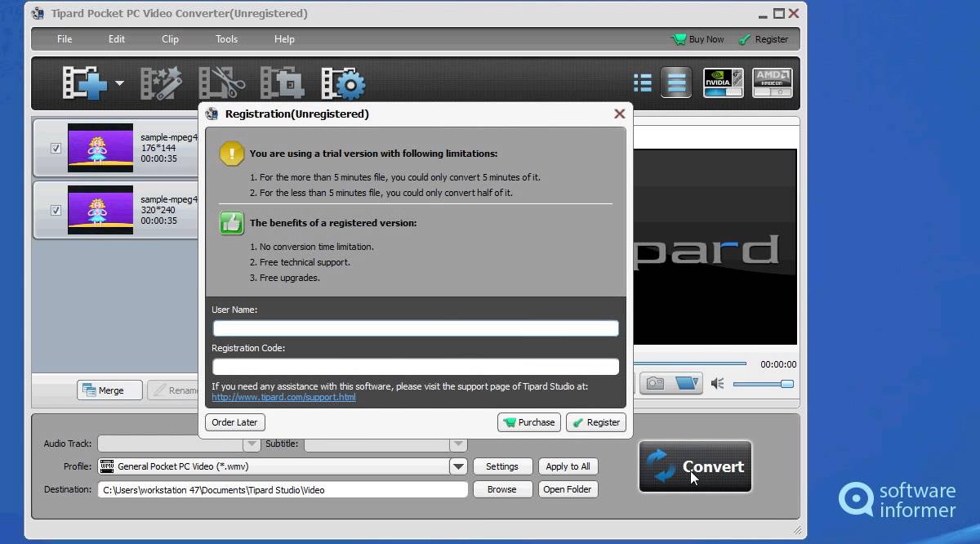This screenshot has height=544, width=980.
Task: Toggle AMD acceleration icon
Action: pos(773,82)
